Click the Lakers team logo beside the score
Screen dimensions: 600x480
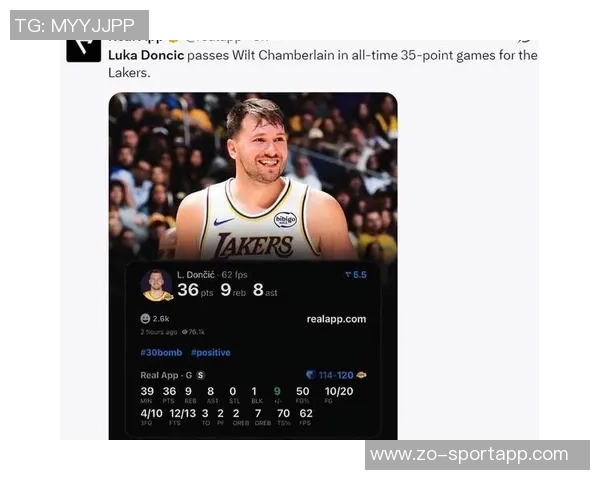(x=361, y=375)
